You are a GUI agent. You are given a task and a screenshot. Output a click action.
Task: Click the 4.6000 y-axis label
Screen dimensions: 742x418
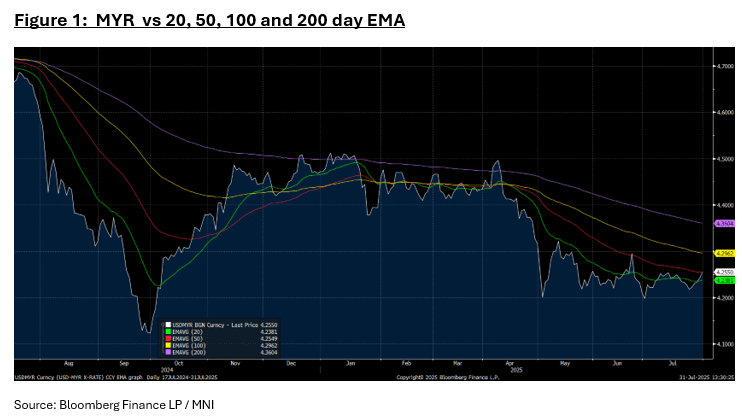(x=725, y=113)
